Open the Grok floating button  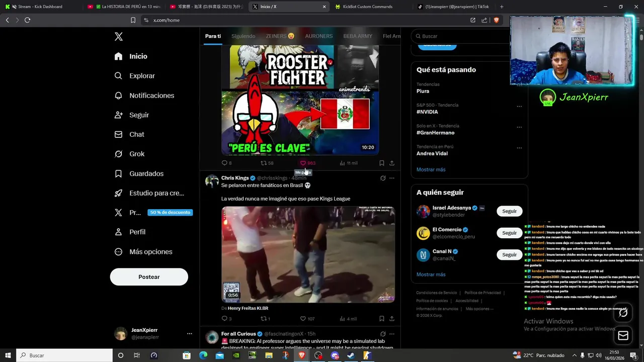point(623,313)
